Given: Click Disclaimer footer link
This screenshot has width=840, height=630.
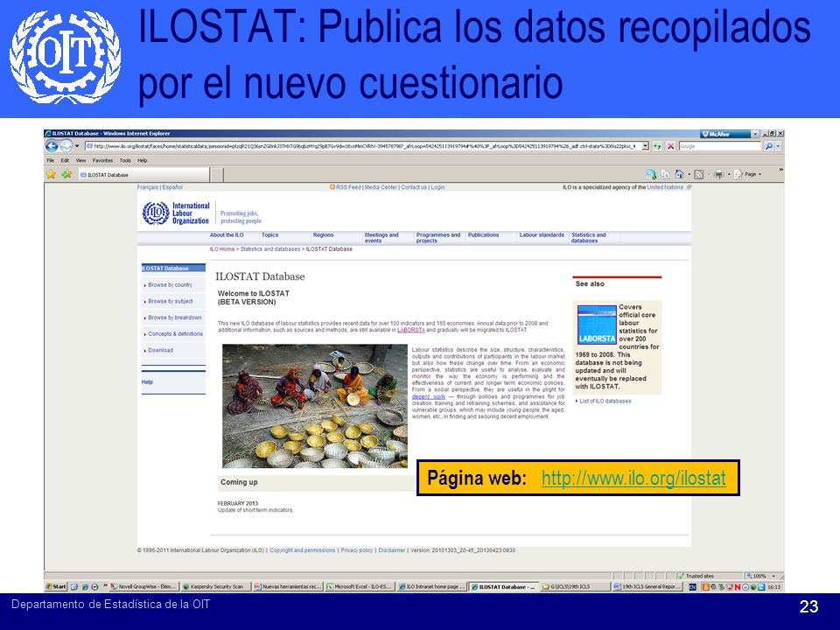Looking at the screenshot, I should [x=392, y=550].
